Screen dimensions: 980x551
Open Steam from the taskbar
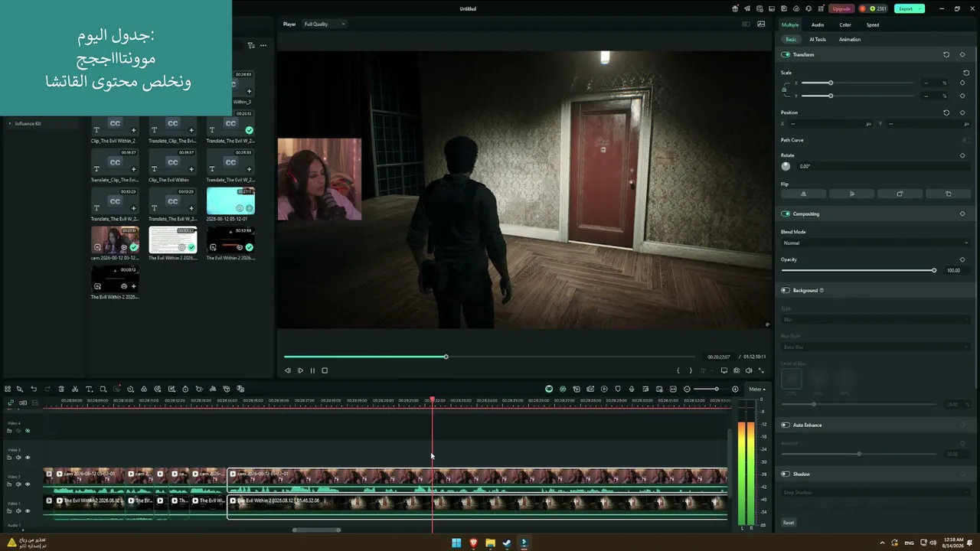pos(507,543)
